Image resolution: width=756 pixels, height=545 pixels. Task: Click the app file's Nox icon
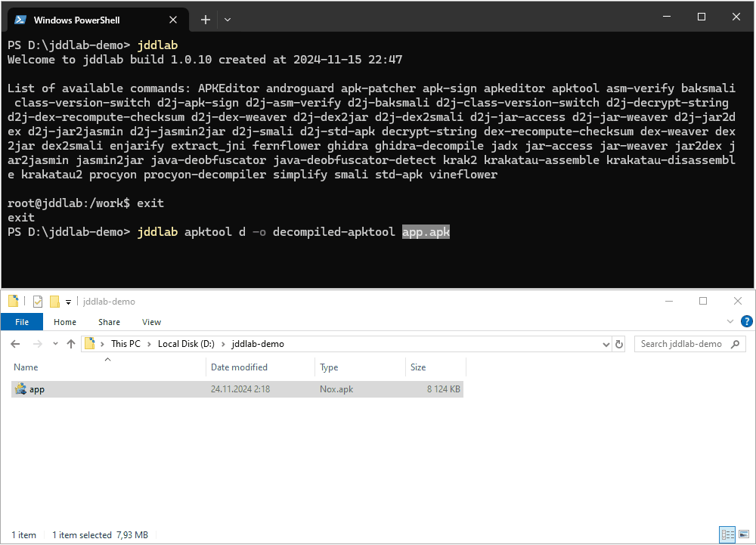pos(20,389)
